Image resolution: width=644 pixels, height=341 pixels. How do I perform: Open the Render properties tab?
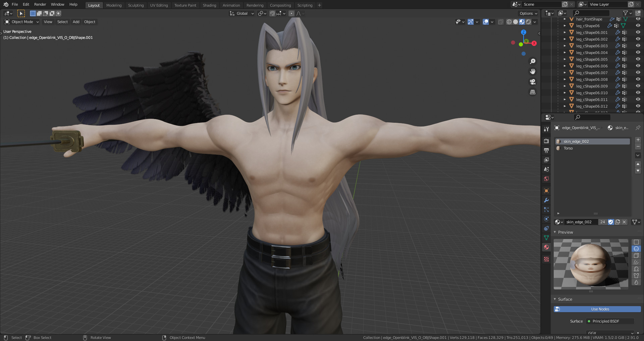(x=546, y=141)
